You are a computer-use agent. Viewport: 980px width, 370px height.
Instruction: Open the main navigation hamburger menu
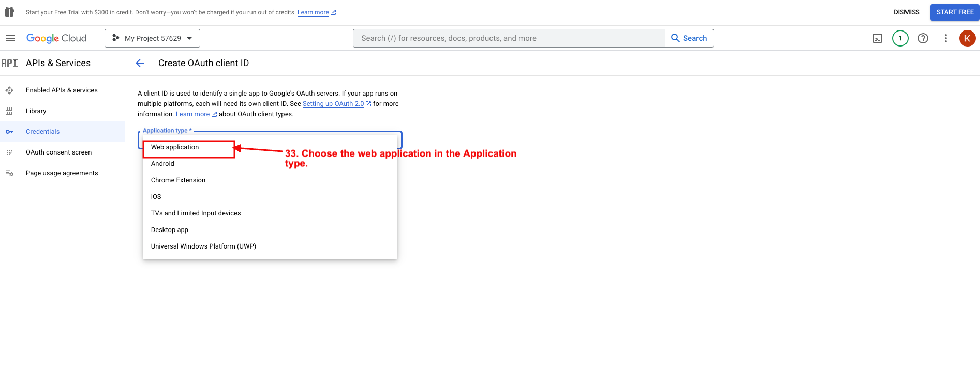tap(10, 38)
